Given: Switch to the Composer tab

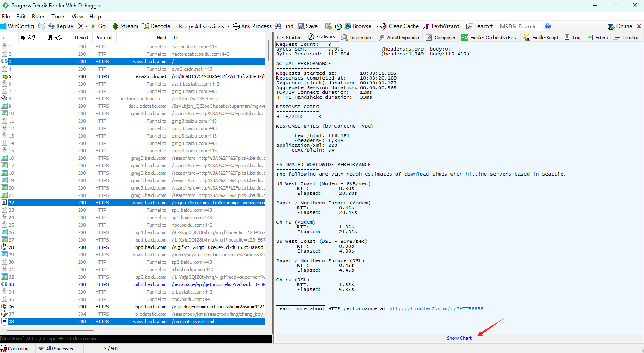Looking at the screenshot, I should click(441, 38).
